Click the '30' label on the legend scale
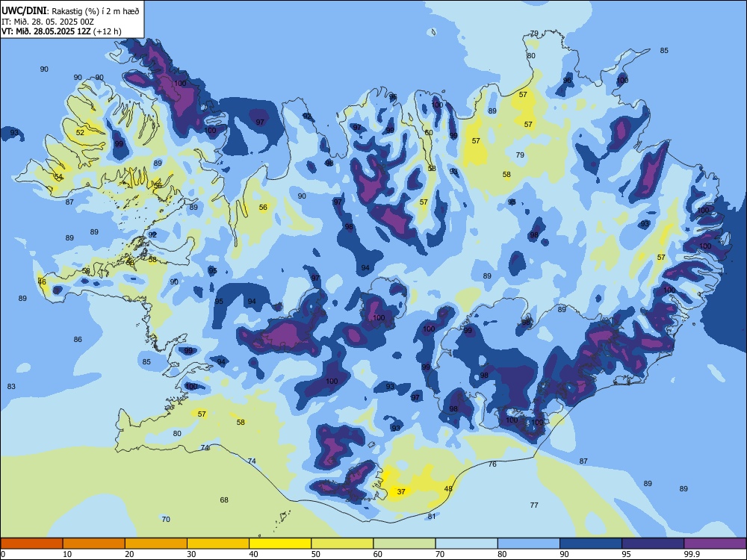Viewport: 747px width, 560px height. pos(191,554)
